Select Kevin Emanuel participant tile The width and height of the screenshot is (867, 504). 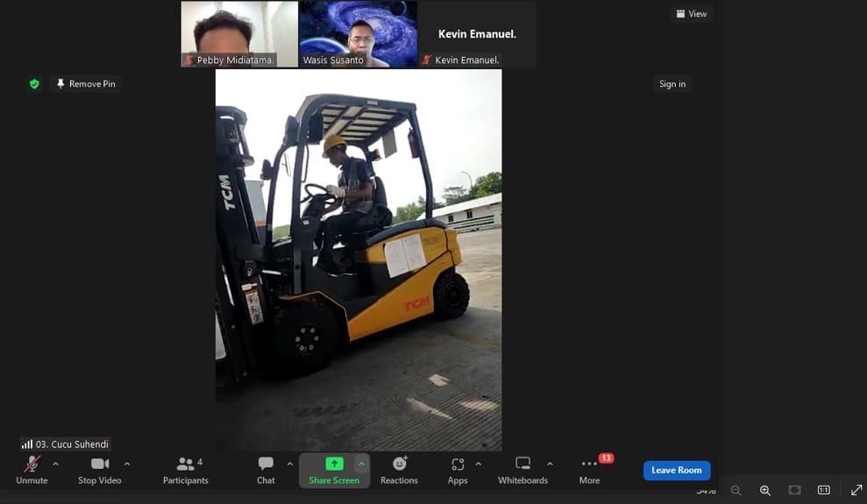tap(477, 33)
